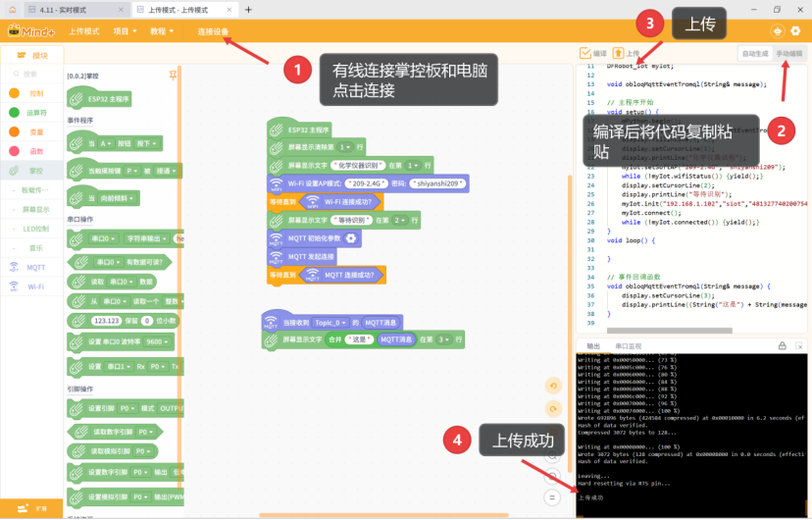Click the undo arrow on the canvas
This screenshot has height=520, width=812.
[552, 386]
